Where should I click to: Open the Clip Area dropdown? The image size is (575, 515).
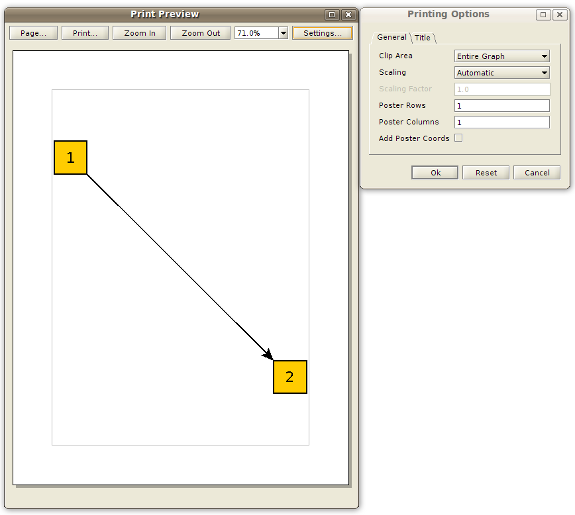click(502, 56)
